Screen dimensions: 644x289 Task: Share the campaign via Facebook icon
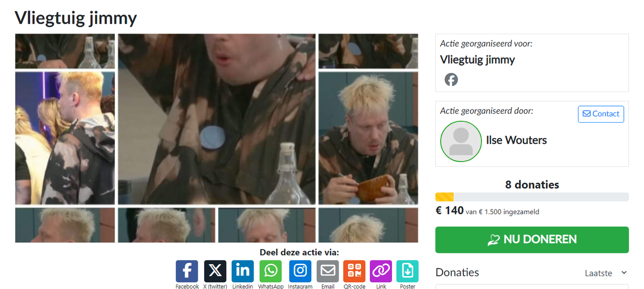coord(187,271)
